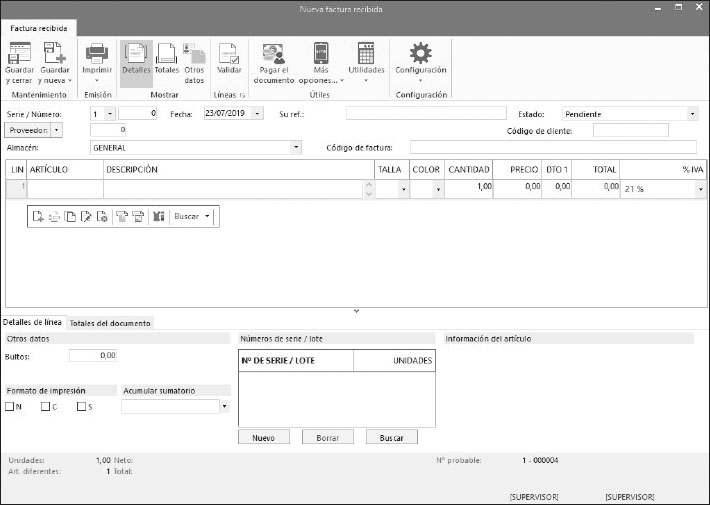Check the S print format checkbox

[x=81, y=407]
